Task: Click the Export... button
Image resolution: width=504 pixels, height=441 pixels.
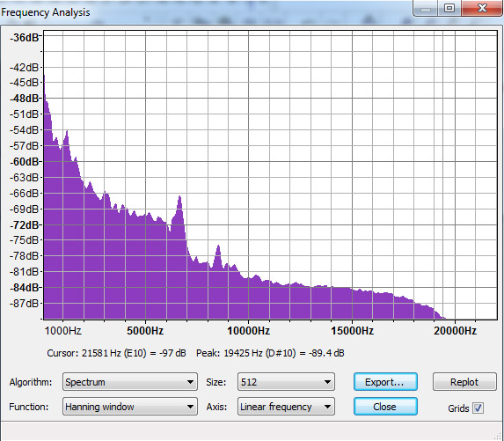Action: tap(385, 382)
